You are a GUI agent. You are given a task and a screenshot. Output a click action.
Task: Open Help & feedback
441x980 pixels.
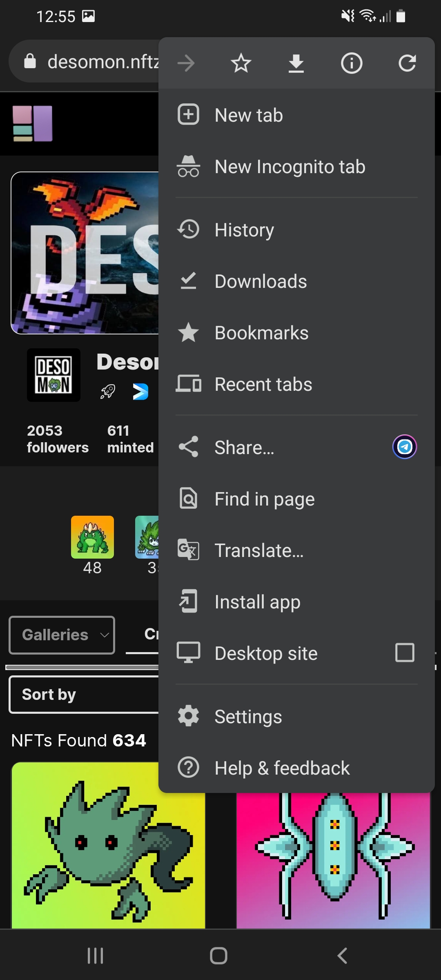pyautogui.click(x=282, y=768)
